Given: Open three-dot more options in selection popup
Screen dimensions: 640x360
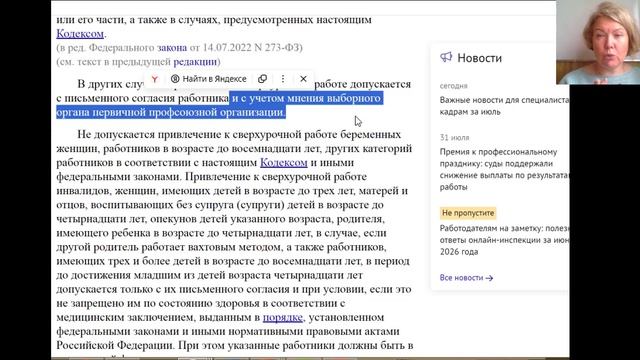Looking at the screenshot, I should tap(283, 79).
